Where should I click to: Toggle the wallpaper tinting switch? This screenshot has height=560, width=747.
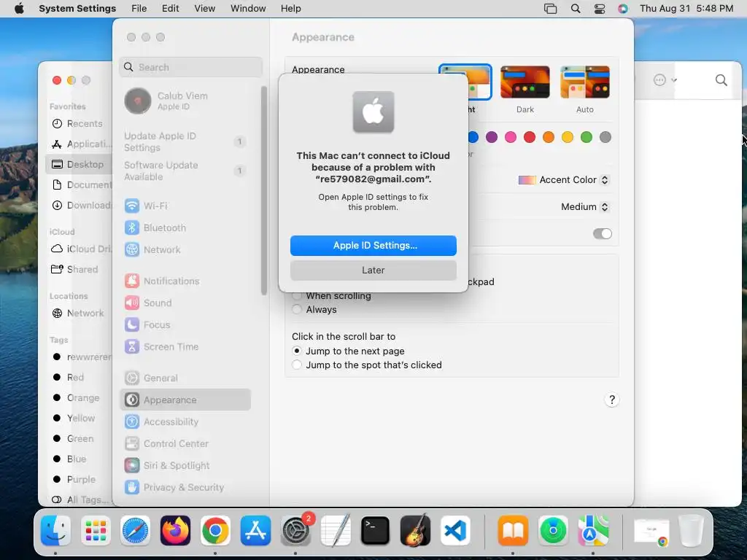602,234
